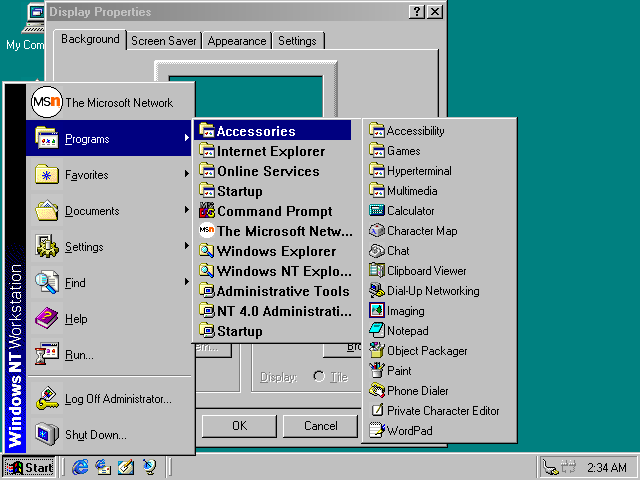Expand the Programs submenu

109,139
